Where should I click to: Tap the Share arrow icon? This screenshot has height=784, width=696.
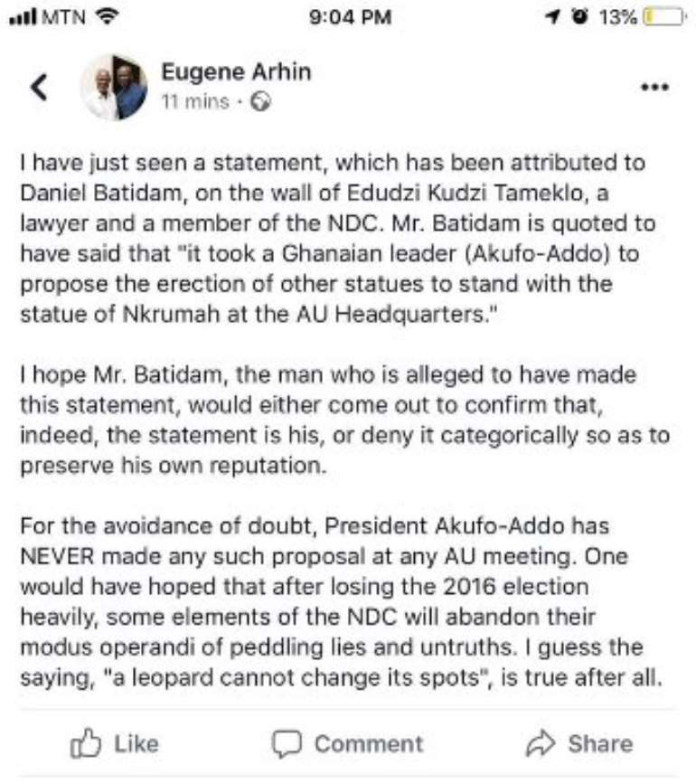(x=541, y=743)
